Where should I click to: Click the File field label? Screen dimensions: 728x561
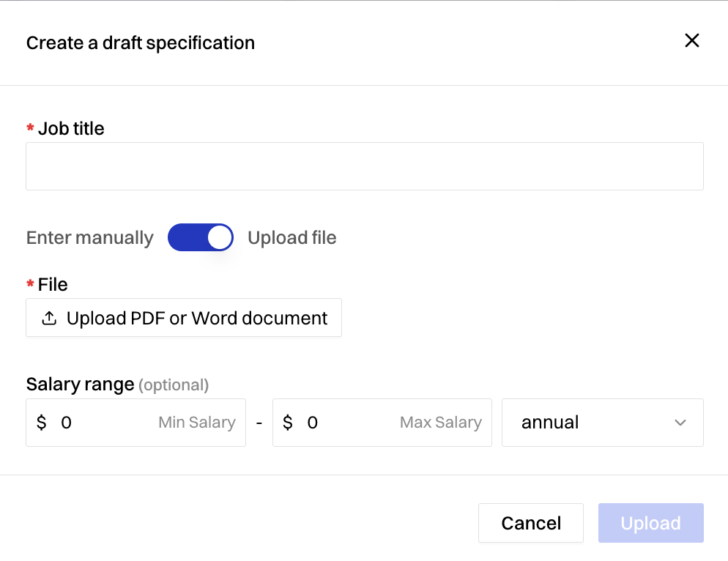[53, 284]
